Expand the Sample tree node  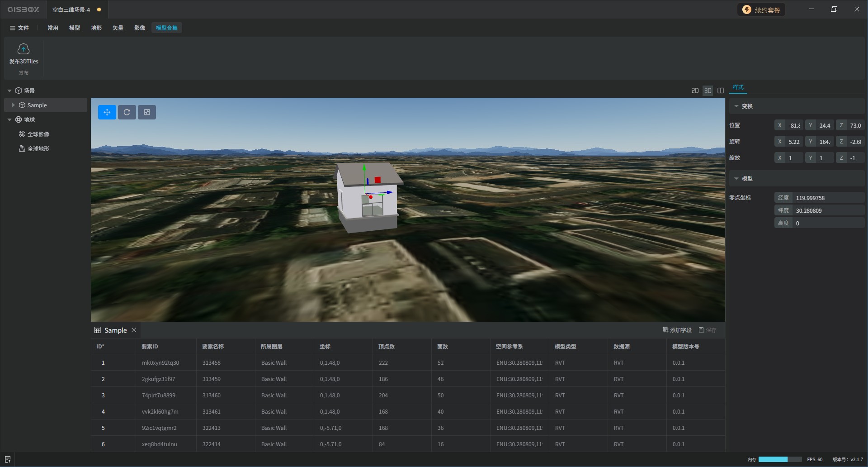[x=13, y=105]
